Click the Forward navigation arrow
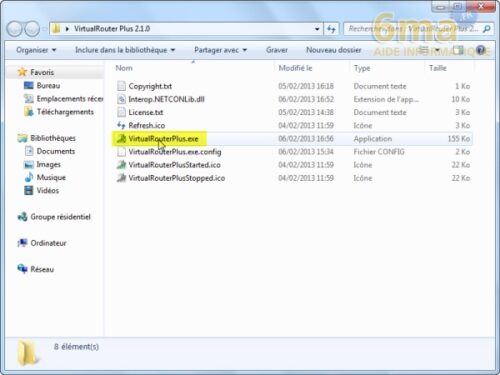 (32, 29)
